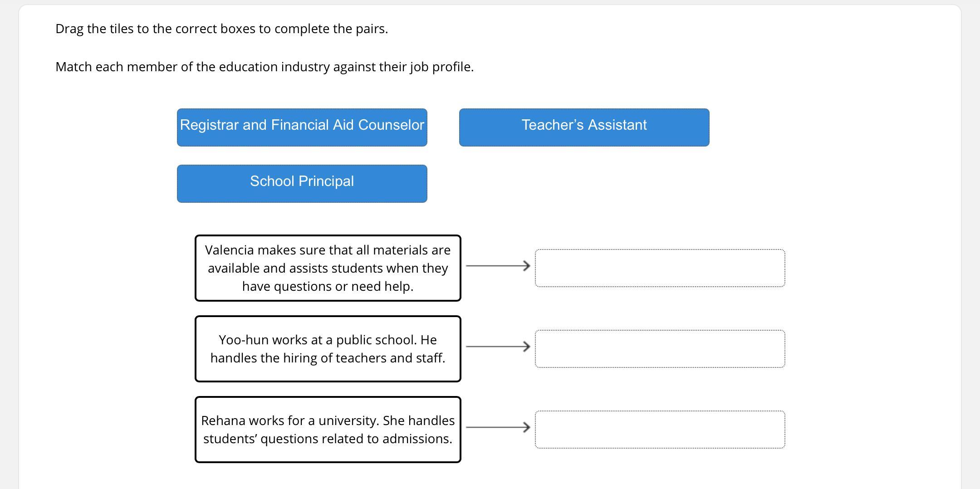Click the Yoo-hun job description box

[x=328, y=349]
